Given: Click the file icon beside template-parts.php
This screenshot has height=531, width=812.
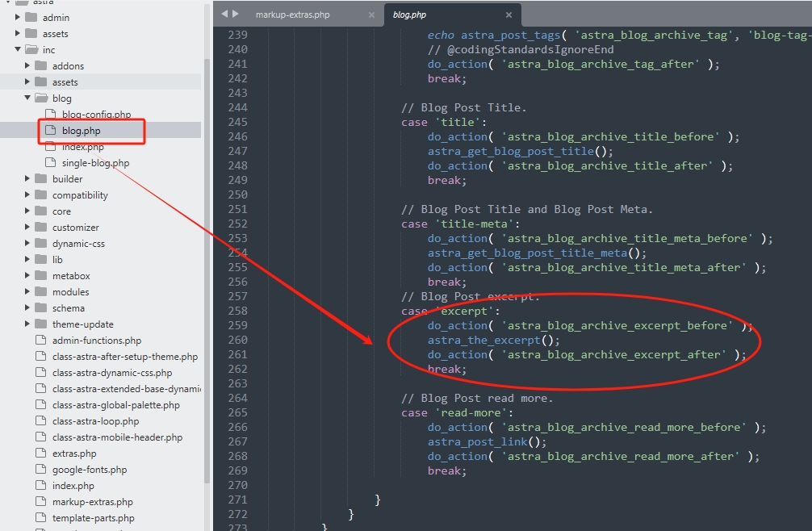Looking at the screenshot, I should pos(41,517).
